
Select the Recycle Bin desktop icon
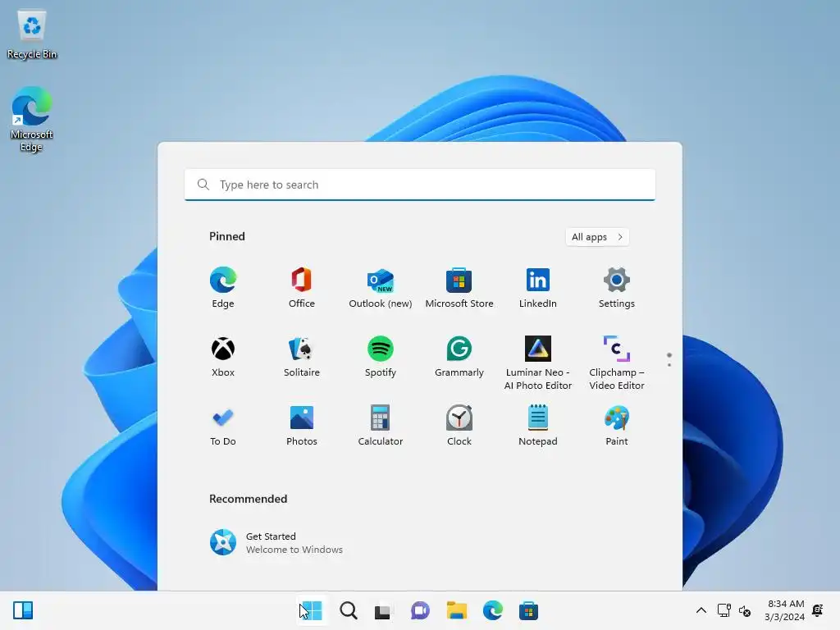(x=32, y=34)
